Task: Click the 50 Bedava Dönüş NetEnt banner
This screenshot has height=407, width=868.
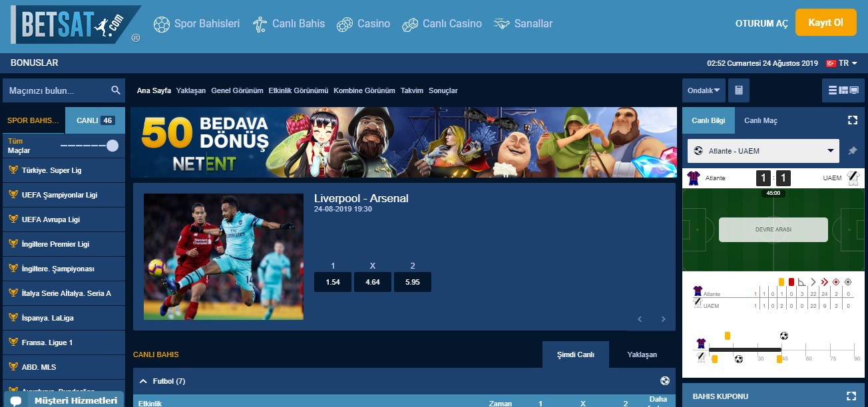Action: [x=404, y=142]
